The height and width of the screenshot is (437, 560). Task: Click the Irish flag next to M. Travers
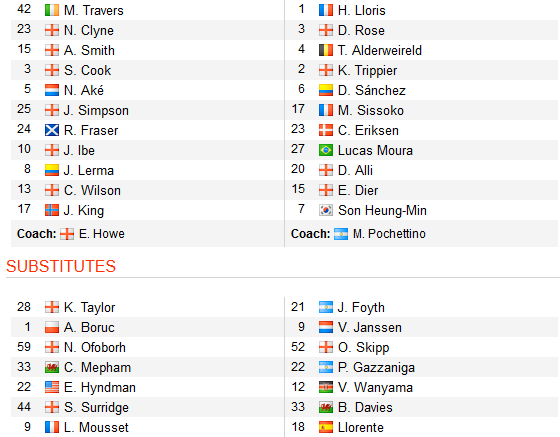pos(52,10)
